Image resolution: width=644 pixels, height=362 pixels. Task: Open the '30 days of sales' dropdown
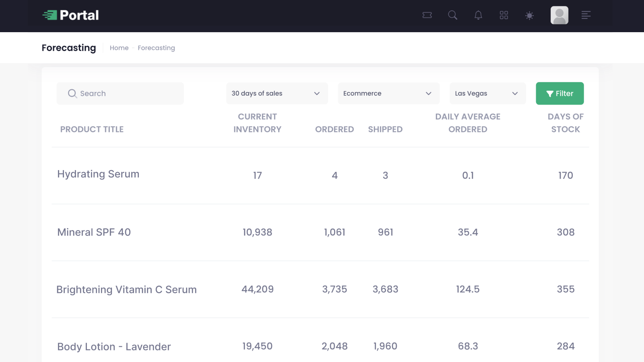(277, 93)
